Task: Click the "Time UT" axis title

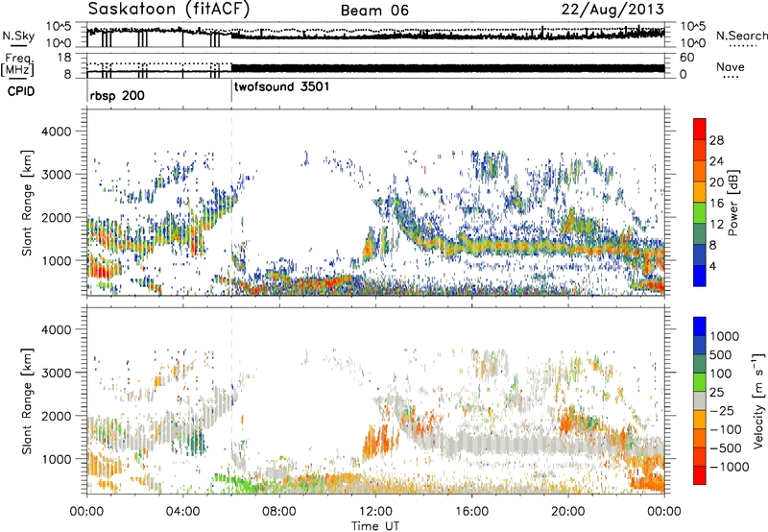Action: pos(375,526)
